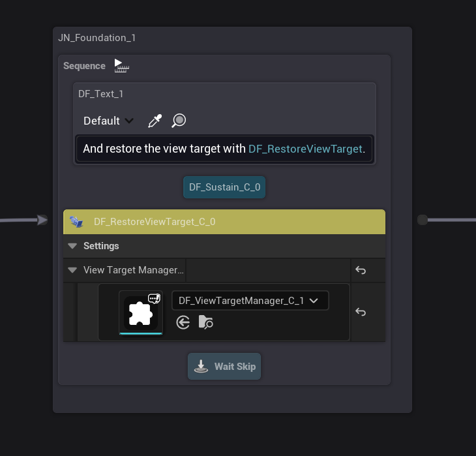Viewport: 476px width, 456px height.
Task: Click in the 'And restore the view target' text field
Action: [x=163, y=149]
